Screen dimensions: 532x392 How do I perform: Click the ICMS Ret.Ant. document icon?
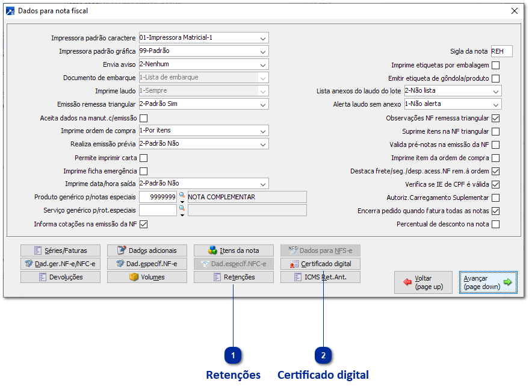(297, 277)
